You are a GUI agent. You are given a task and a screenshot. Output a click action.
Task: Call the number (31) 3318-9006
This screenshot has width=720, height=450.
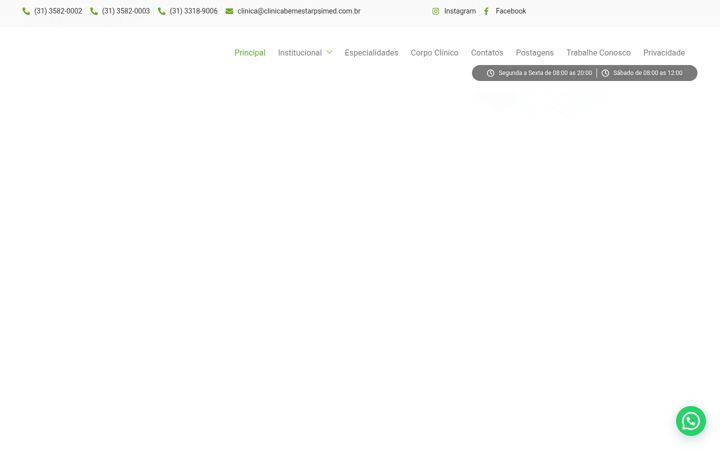[193, 11]
